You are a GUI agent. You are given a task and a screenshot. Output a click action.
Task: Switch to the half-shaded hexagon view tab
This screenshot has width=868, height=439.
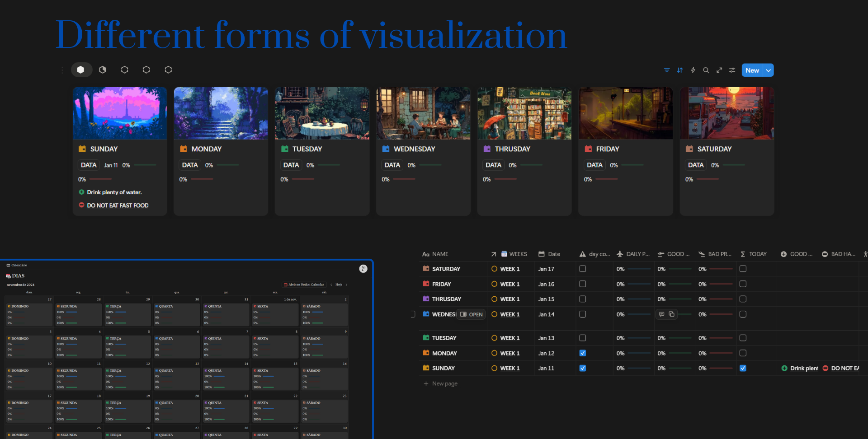click(x=103, y=70)
